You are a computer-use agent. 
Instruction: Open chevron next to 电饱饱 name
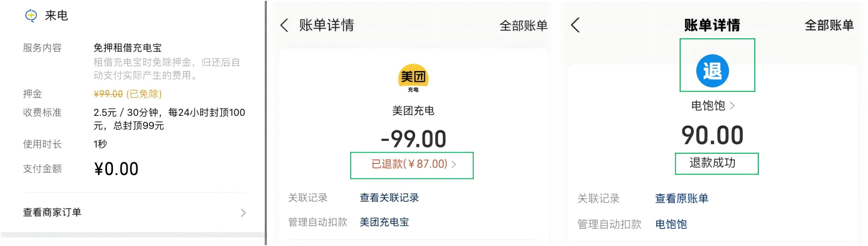click(732, 106)
